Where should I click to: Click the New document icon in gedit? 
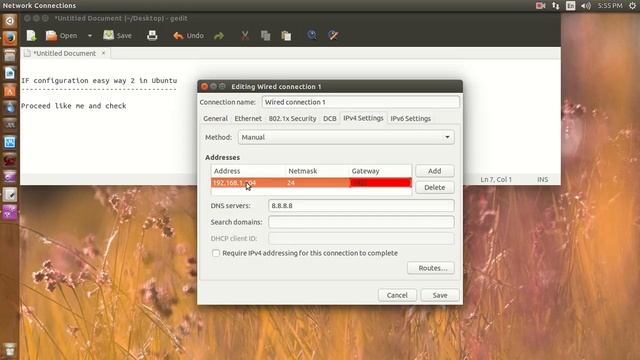[31, 36]
